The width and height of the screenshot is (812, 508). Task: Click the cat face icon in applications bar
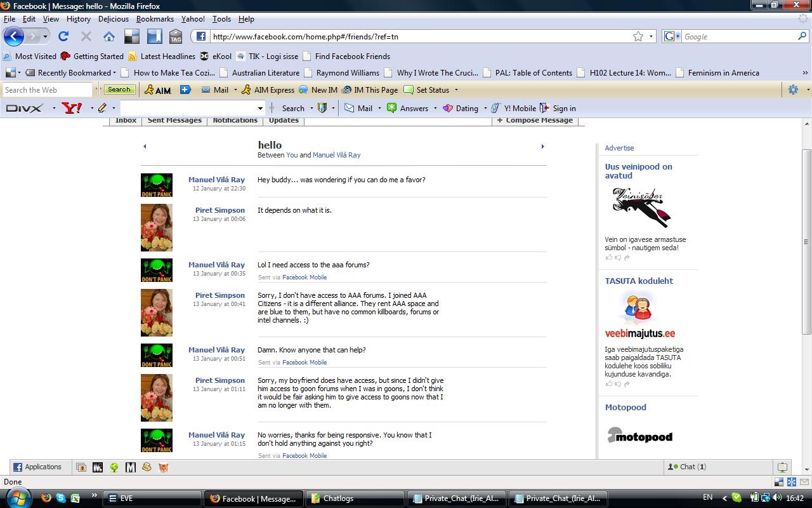(164, 467)
